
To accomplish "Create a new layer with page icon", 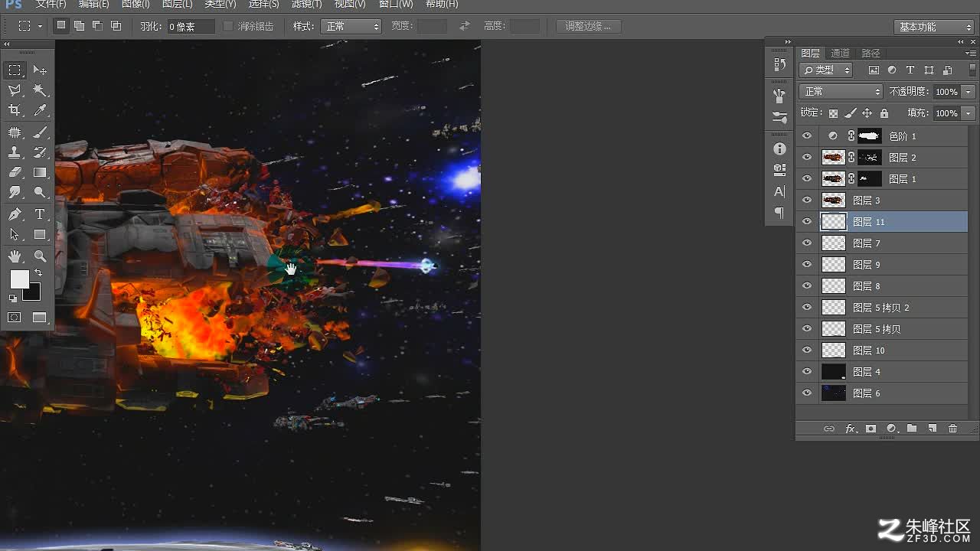I will tap(932, 429).
